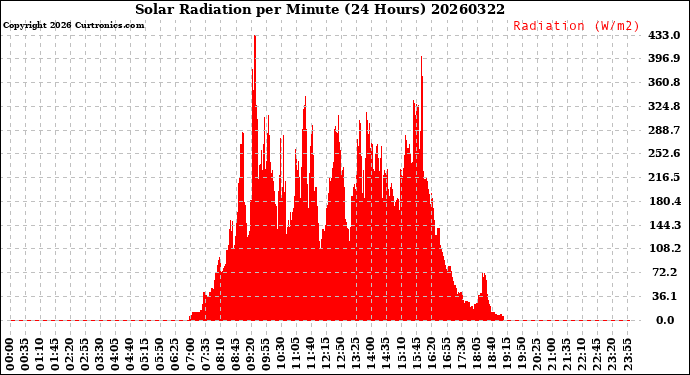Click the 09:55 time label
The height and width of the screenshot is (375, 690).
(x=265, y=355)
